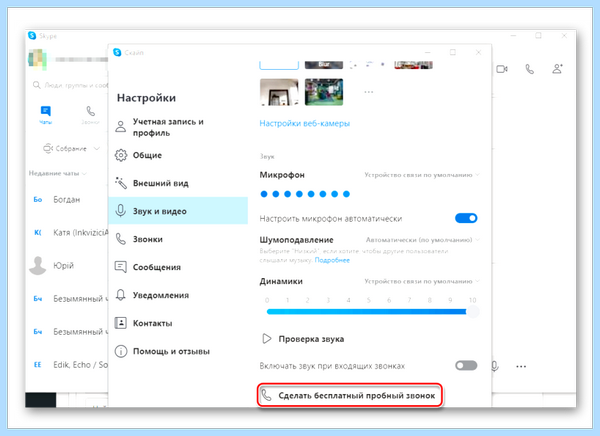Image resolution: width=600 pixels, height=436 pixels.
Task: Click search field Люди, группы in Skype window
Action: tap(70, 85)
